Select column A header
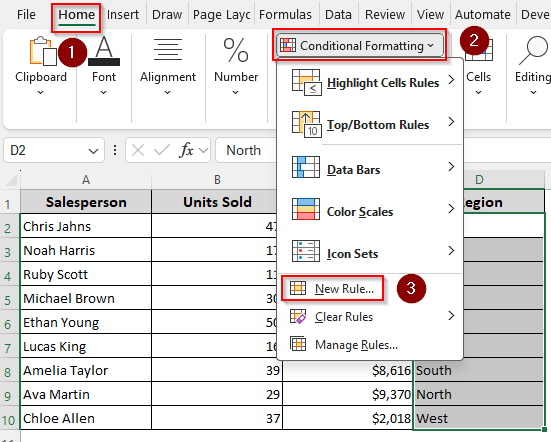This screenshot has width=551, height=442. pyautogui.click(x=86, y=180)
